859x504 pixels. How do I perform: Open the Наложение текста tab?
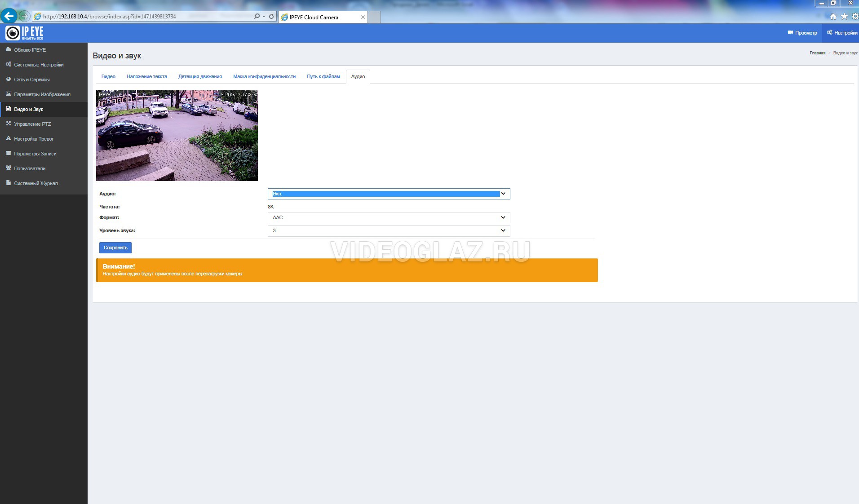[x=147, y=76]
